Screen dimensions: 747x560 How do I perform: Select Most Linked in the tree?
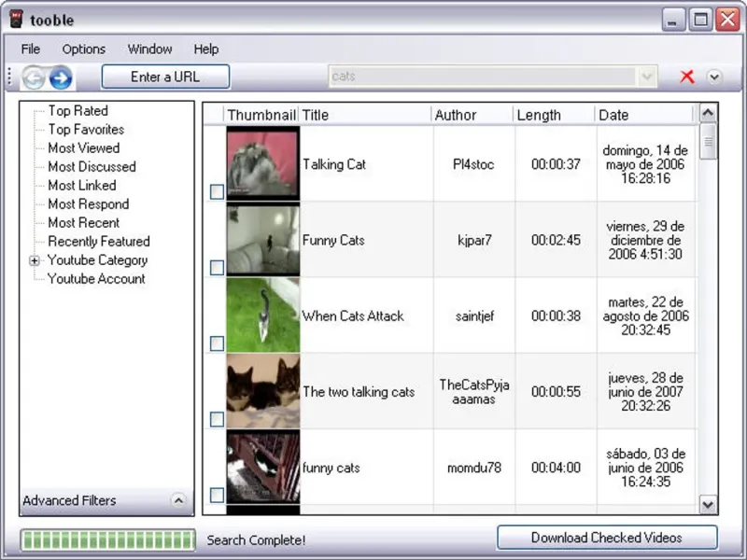point(82,185)
